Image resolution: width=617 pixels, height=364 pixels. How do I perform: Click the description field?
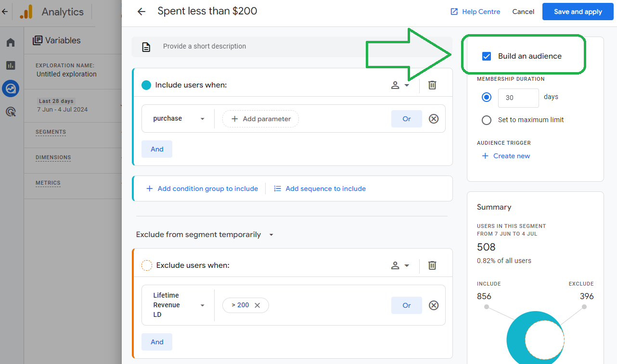pyautogui.click(x=292, y=47)
